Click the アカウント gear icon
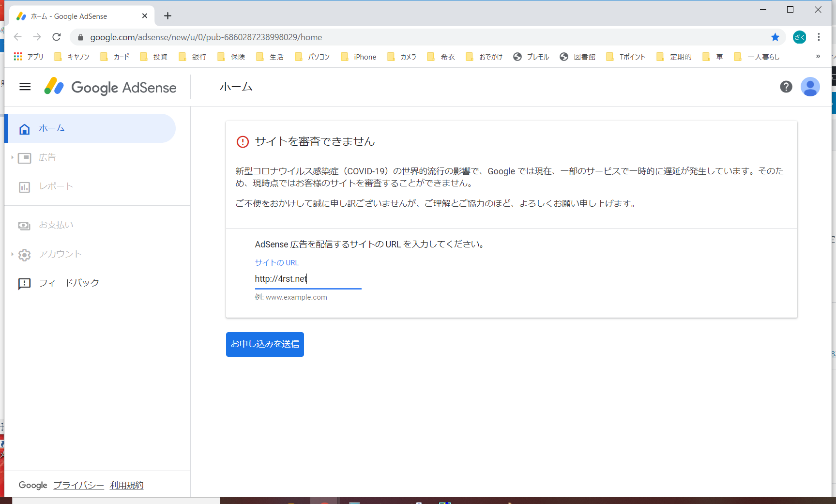This screenshot has width=836, height=504. tap(25, 255)
